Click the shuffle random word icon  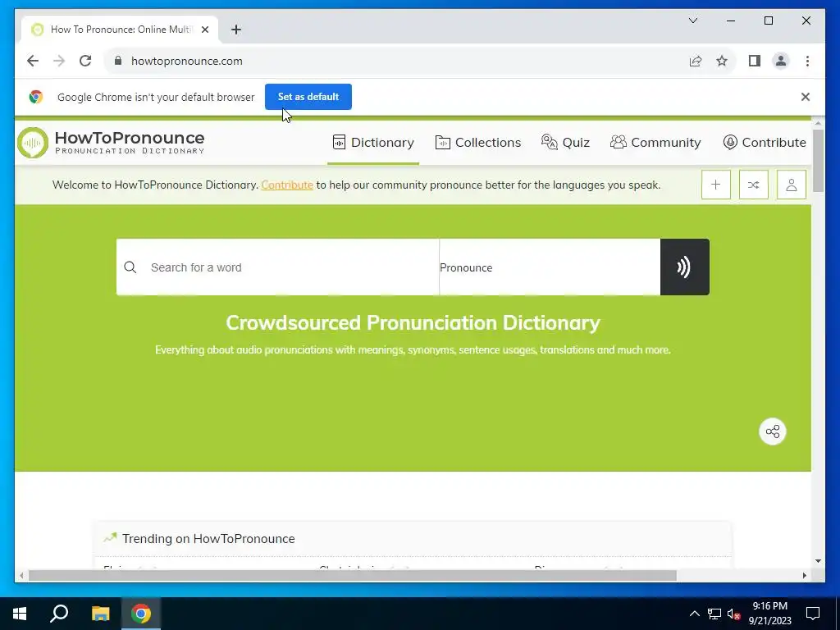point(753,185)
